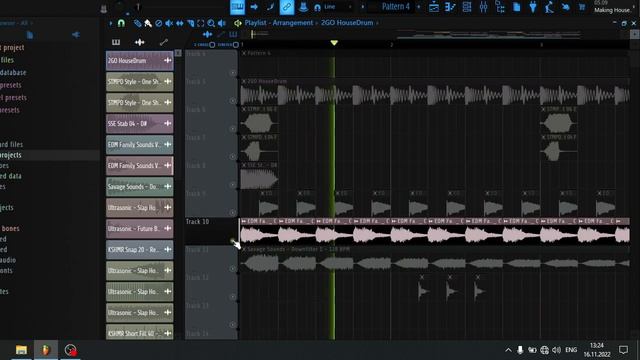Select the Draw pencil tool
Image resolution: width=640 pixels, height=360 pixels.
pos(138,23)
